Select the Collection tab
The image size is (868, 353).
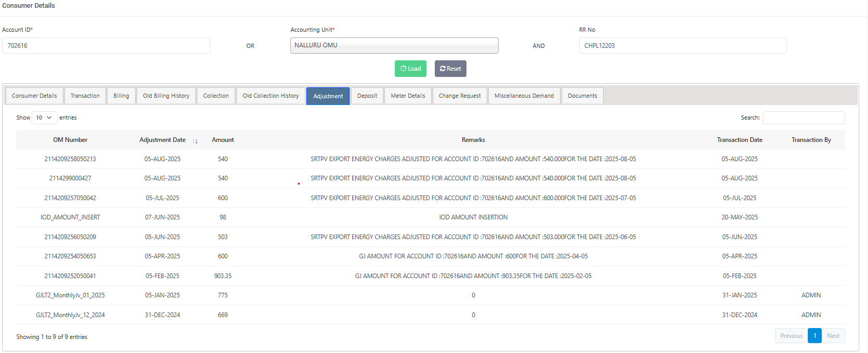(x=216, y=96)
